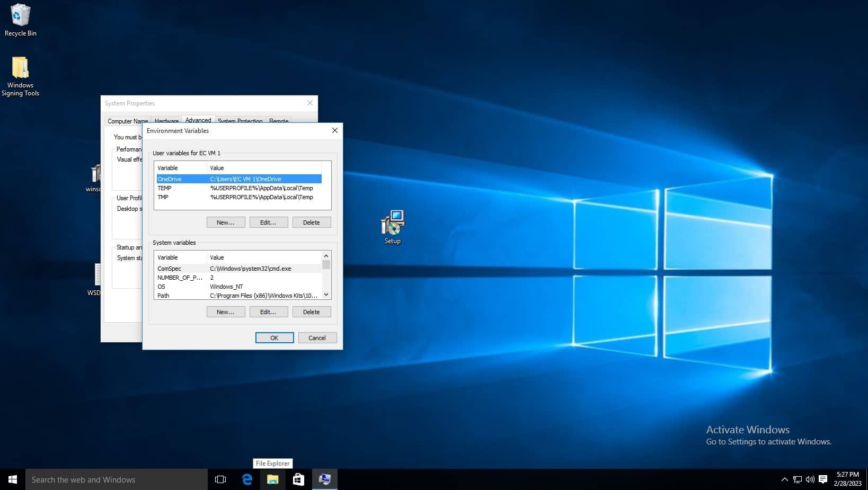
Task: Select the Path system variable row
Action: click(238, 296)
